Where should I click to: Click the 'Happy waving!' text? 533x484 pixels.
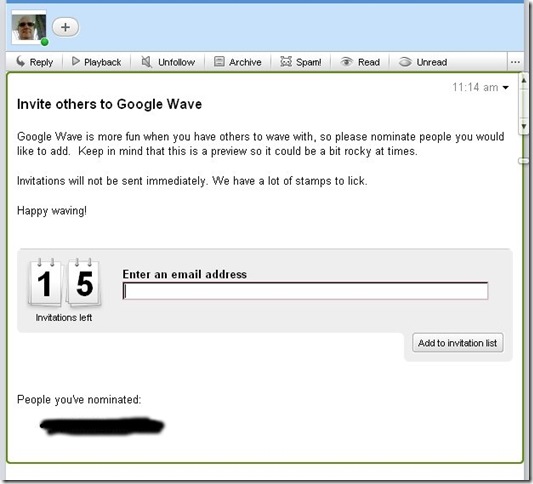[52, 211]
